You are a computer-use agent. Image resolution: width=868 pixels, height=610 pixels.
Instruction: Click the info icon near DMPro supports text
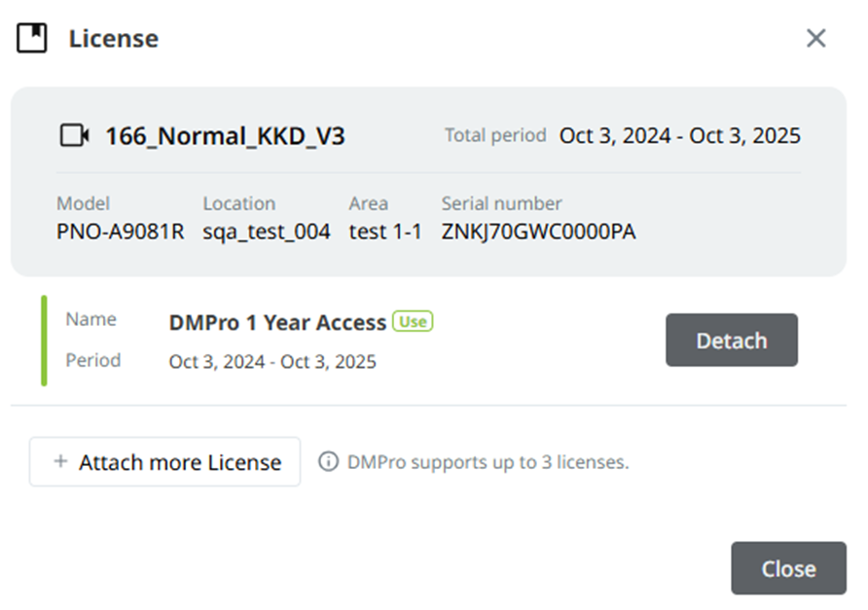click(328, 461)
